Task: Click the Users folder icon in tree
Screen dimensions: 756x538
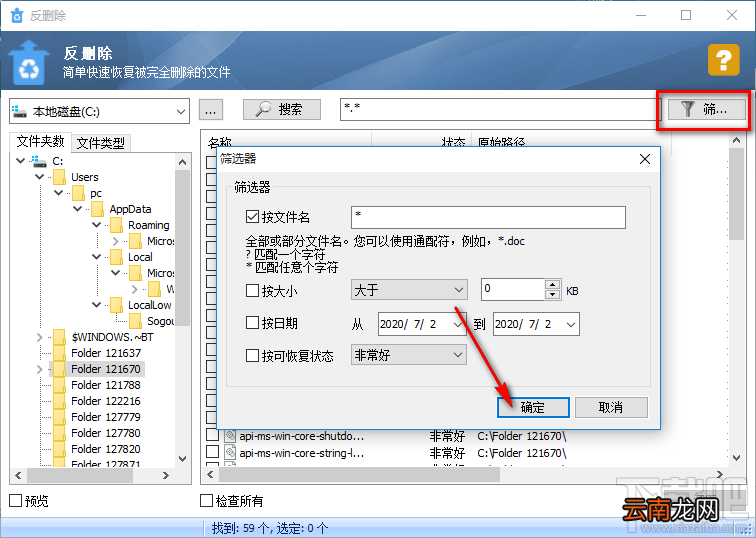Action: coord(60,177)
